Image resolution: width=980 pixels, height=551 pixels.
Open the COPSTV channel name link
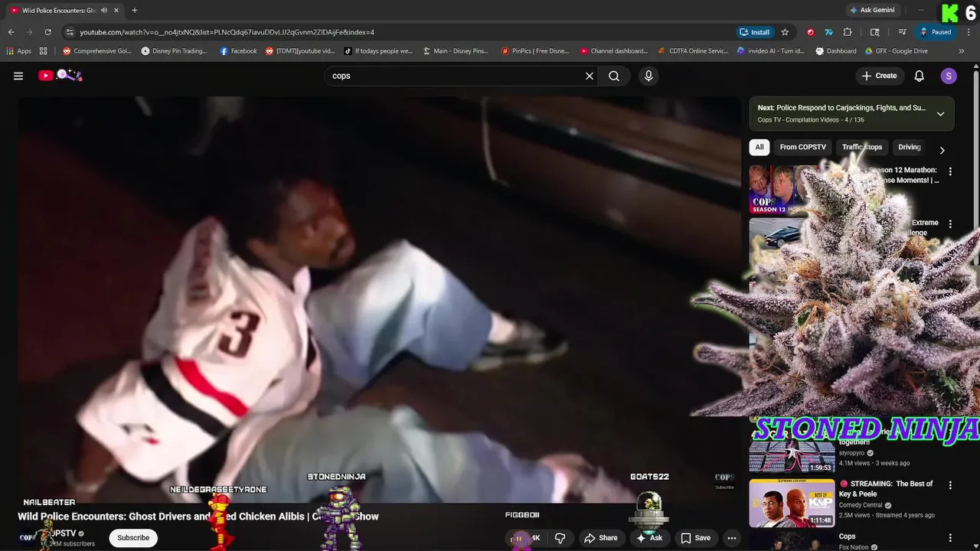63,533
